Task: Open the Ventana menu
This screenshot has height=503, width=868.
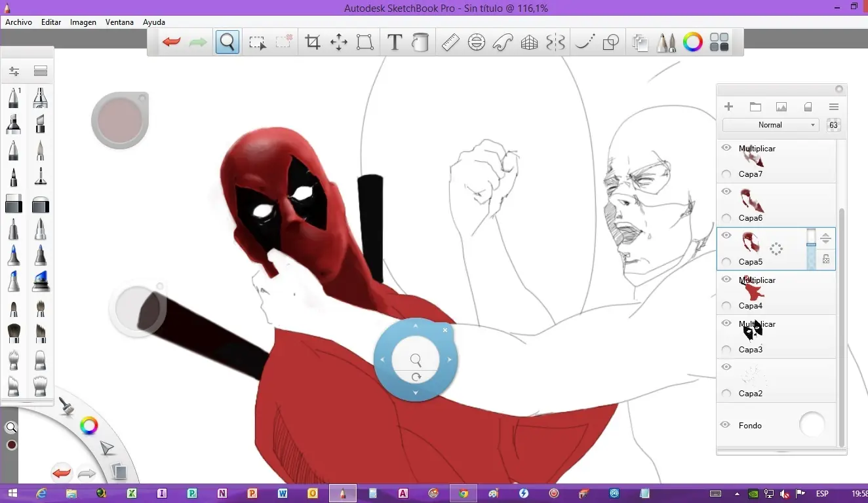Action: (x=119, y=22)
